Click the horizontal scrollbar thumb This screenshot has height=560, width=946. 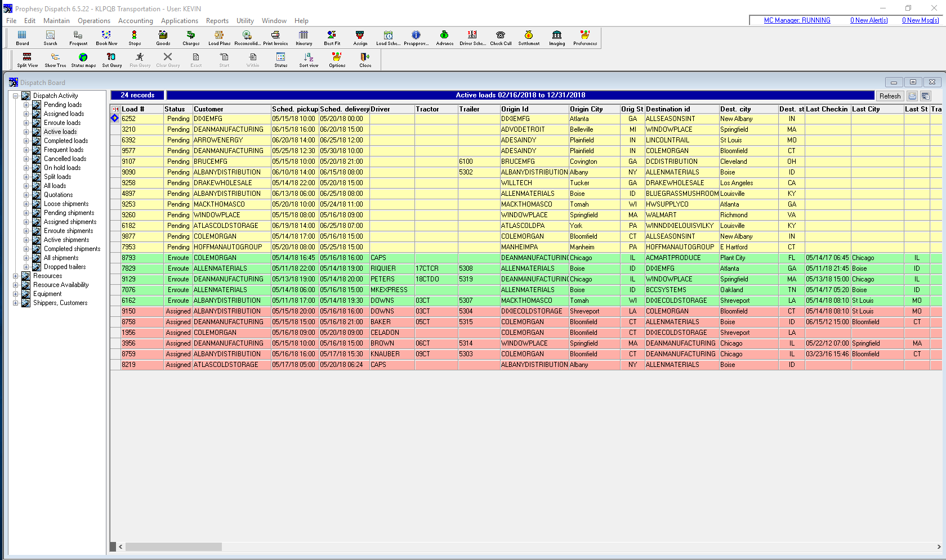pos(173,547)
